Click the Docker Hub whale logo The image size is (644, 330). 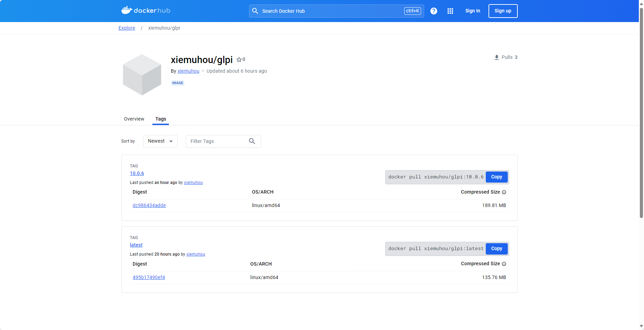point(146,10)
